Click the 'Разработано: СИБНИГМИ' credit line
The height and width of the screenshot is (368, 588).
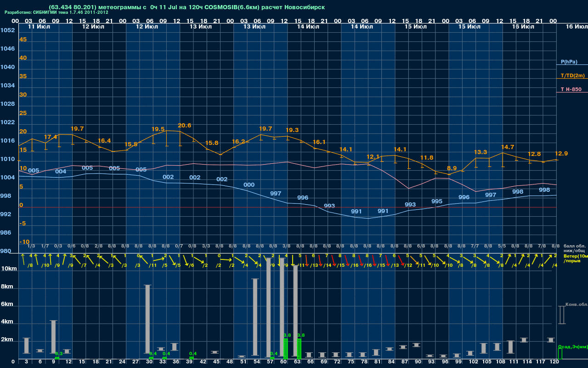[57, 12]
